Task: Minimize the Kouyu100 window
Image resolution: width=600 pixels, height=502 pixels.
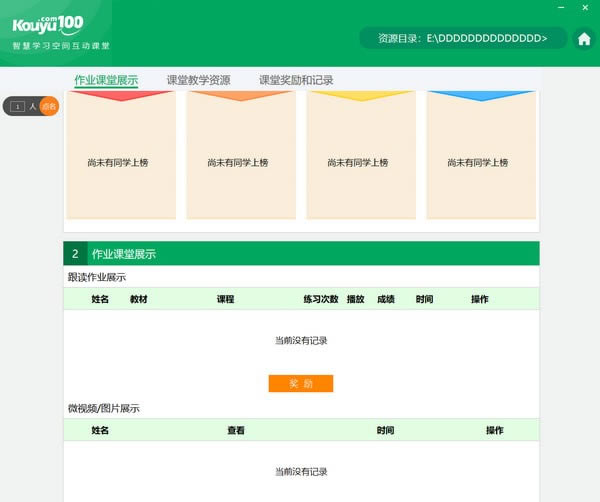Action: [x=561, y=7]
